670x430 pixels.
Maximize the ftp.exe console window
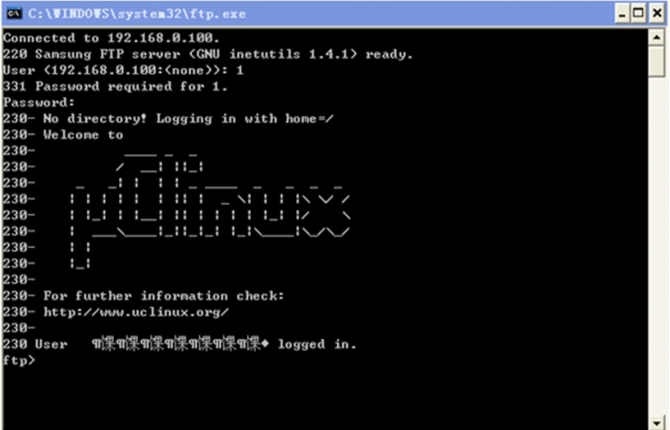point(638,14)
